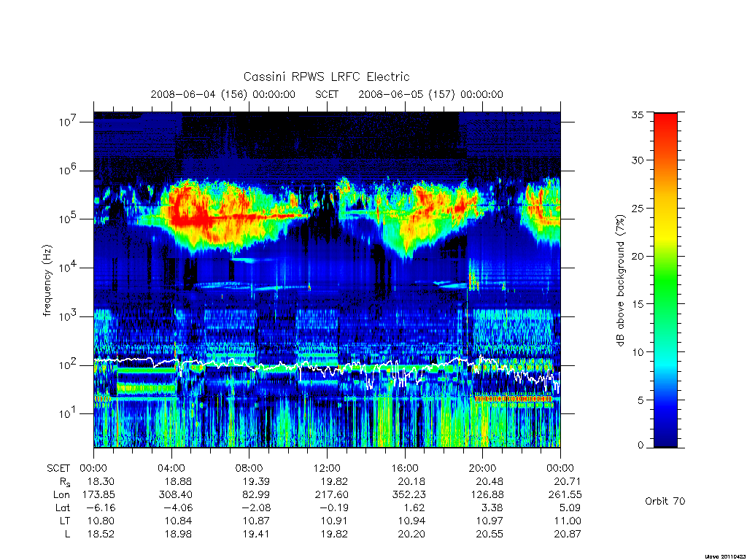
Task: Click the plot title "Cassini RPWS LRFC Electric"
Action: (x=326, y=77)
